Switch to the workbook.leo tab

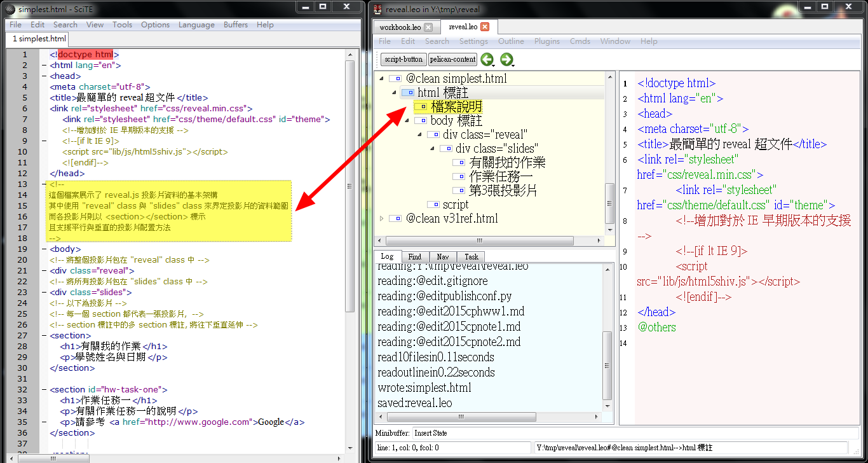point(400,27)
